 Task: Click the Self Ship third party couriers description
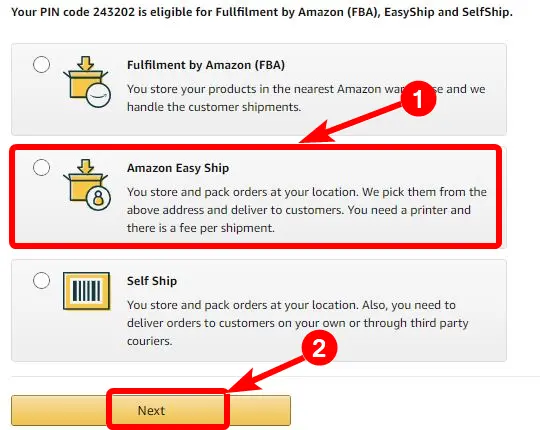(x=298, y=323)
